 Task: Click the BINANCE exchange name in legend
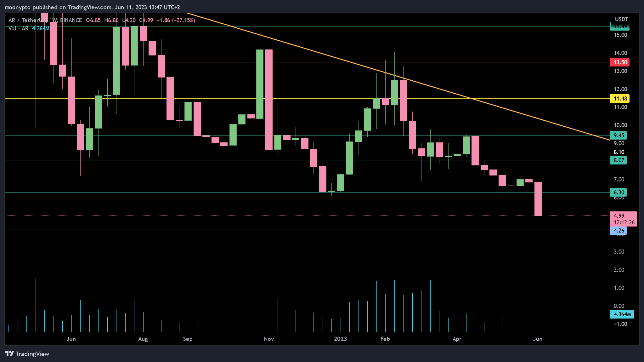pos(71,20)
